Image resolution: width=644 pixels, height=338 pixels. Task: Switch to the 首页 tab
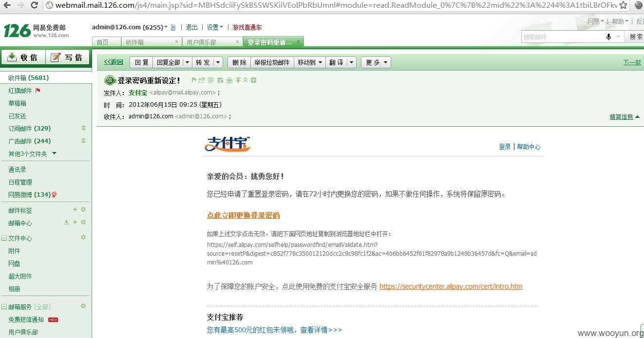[107, 42]
